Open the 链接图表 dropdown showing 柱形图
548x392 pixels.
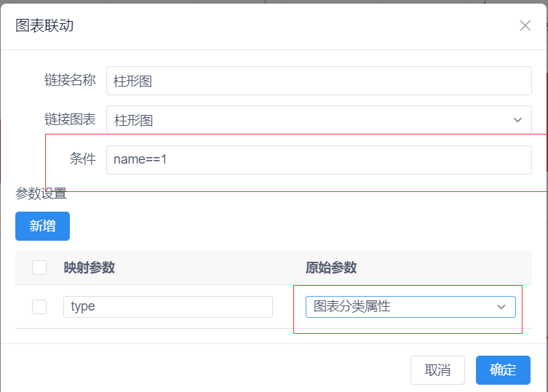319,120
